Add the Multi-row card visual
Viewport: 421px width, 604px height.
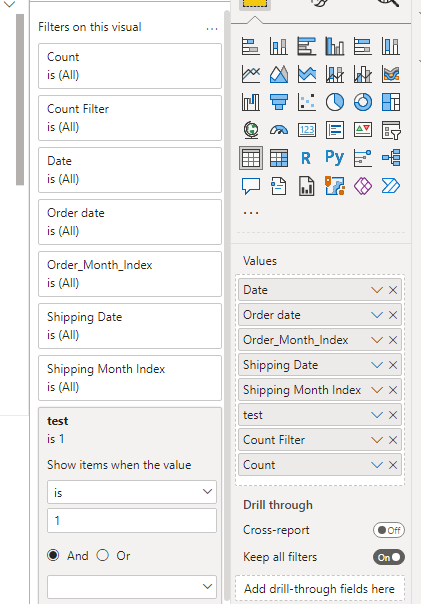coord(335,130)
